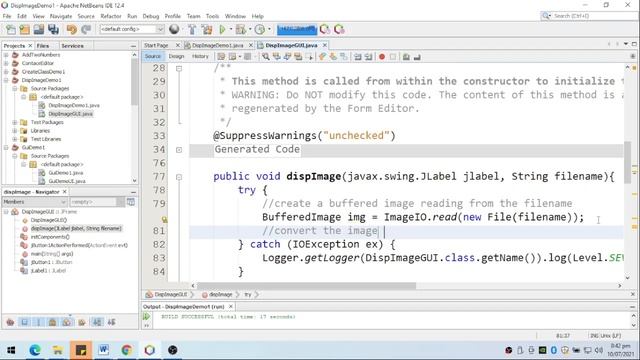Open the Debug menu
Viewport: 640px width, 360px height.
[151, 16]
